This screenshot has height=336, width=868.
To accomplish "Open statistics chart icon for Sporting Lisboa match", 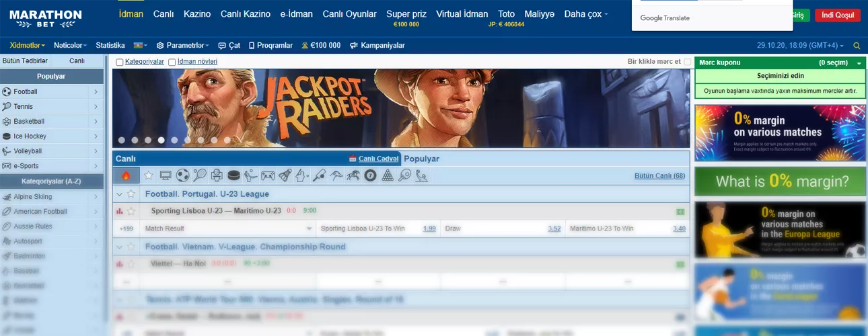I will tap(120, 211).
